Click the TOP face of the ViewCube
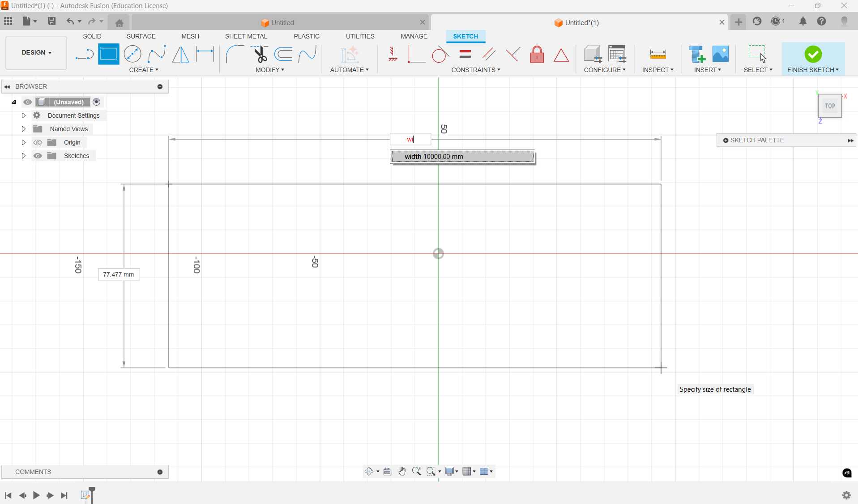 point(830,106)
